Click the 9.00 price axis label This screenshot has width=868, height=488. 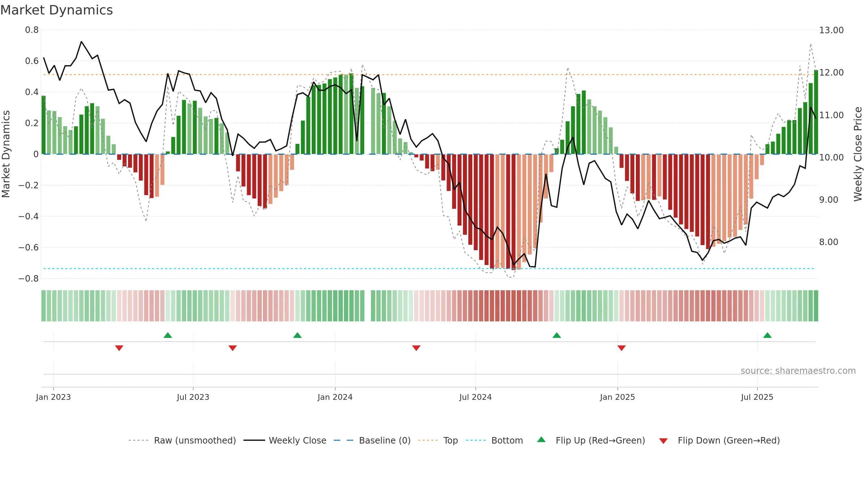pyautogui.click(x=829, y=200)
